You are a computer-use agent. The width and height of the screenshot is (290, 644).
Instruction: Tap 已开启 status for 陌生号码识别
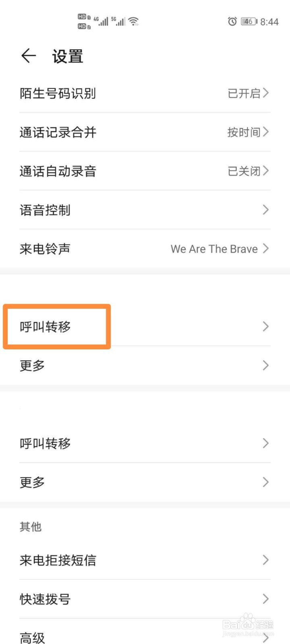pos(244,93)
